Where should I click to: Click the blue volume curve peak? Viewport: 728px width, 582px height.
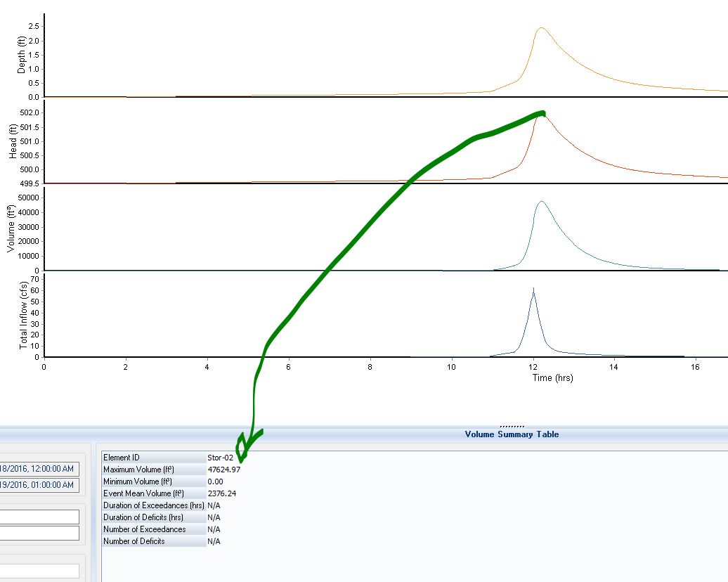click(541, 202)
